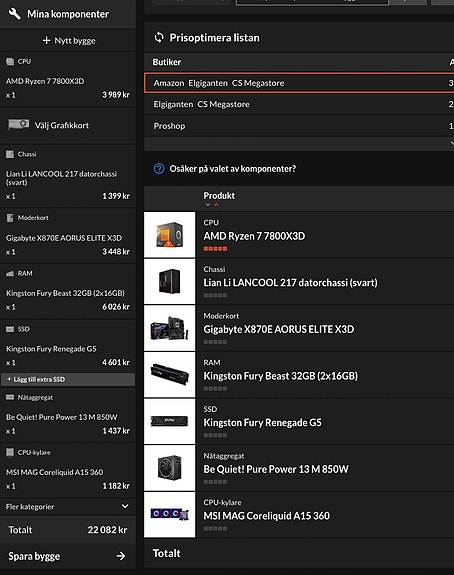Click Nytt bygge to start new build

pos(69,40)
